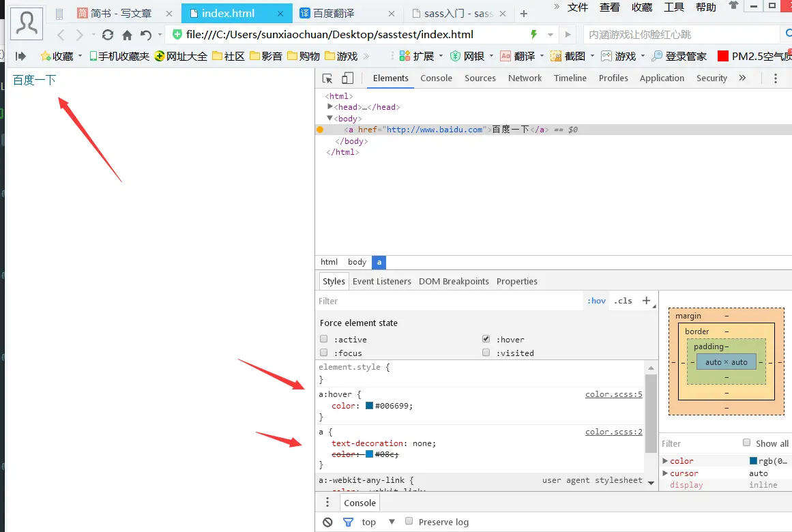Click the 百度一下 link on the page
The width and height of the screenshot is (792, 532).
tap(34, 80)
